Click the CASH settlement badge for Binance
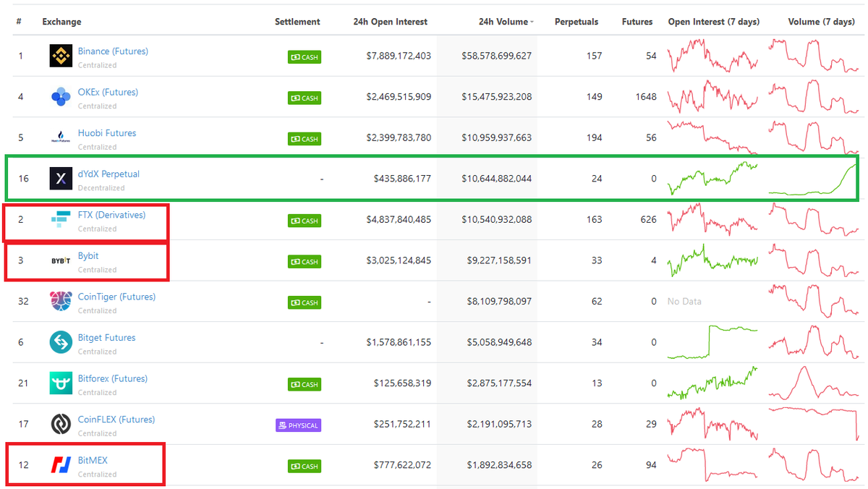 [x=305, y=56]
